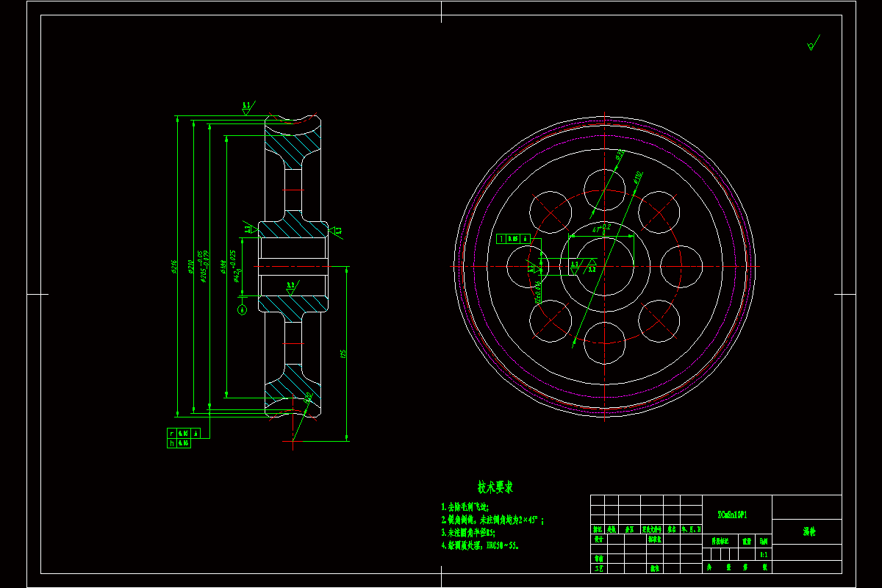Select technical requirement line 2 about 2×45°
This screenshot has height=588, width=882.
pyautogui.click(x=492, y=520)
